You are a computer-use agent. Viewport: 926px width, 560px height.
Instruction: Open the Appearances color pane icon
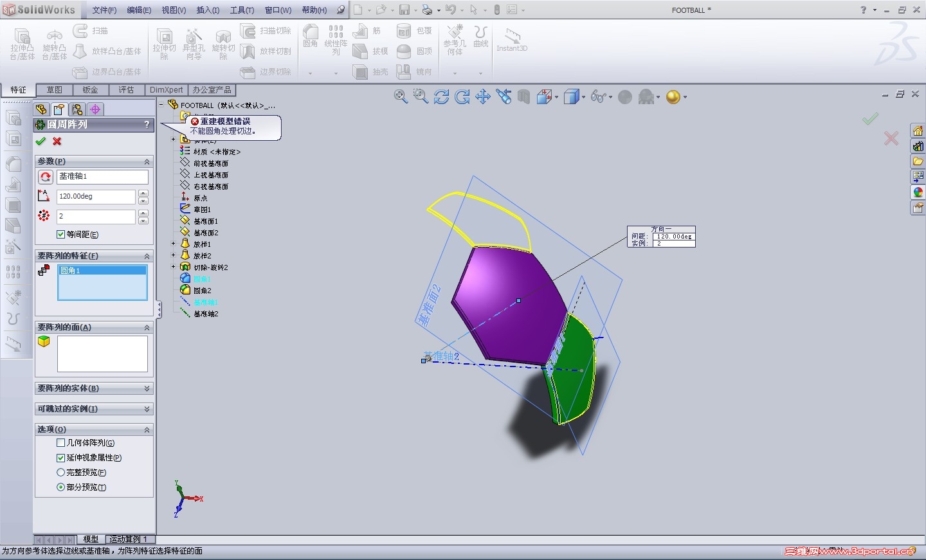pyautogui.click(x=918, y=192)
